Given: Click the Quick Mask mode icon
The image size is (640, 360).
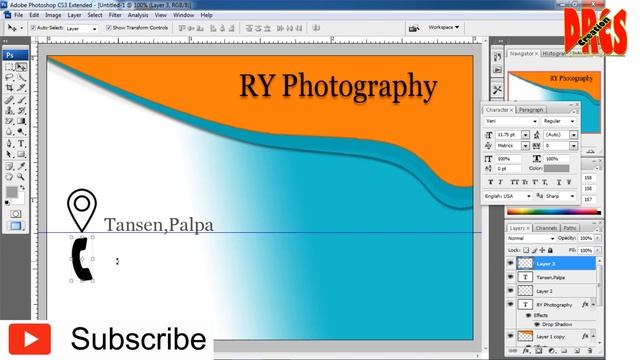Looking at the screenshot, I should (x=16, y=214).
